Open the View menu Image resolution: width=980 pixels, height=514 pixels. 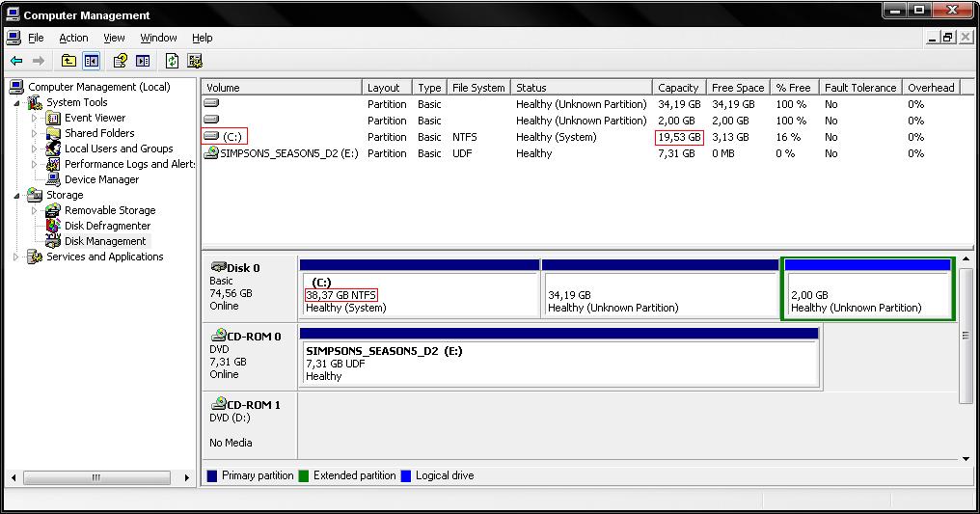115,39
